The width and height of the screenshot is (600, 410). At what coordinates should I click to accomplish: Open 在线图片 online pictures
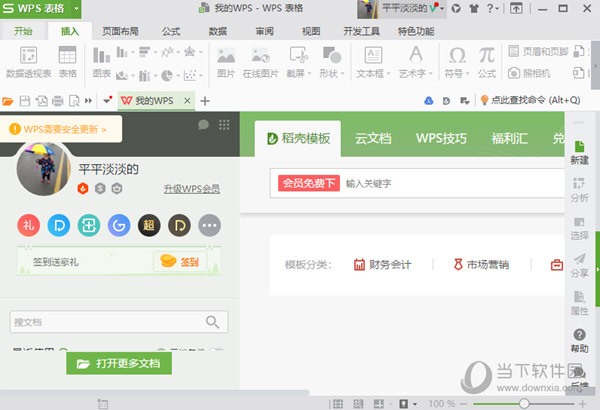click(261, 62)
